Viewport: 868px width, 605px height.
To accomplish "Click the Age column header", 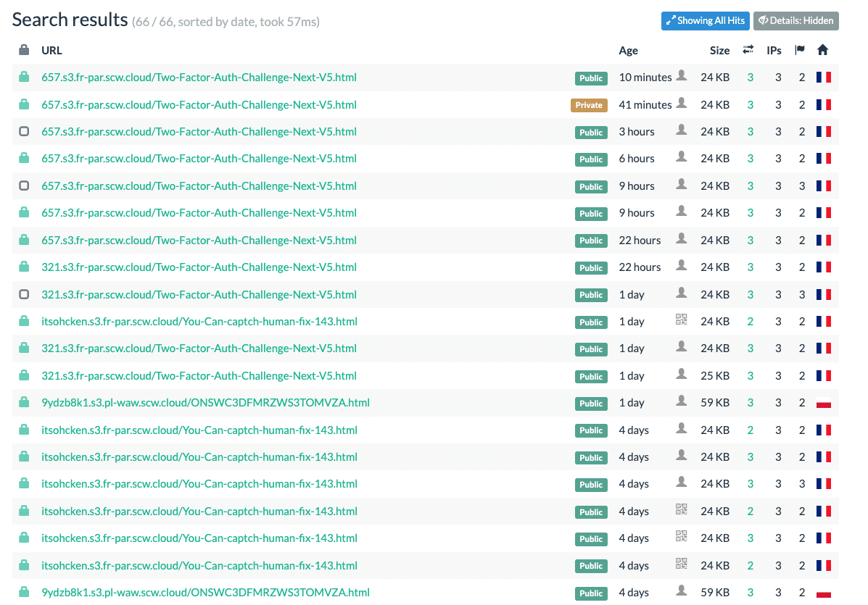I will (x=628, y=50).
